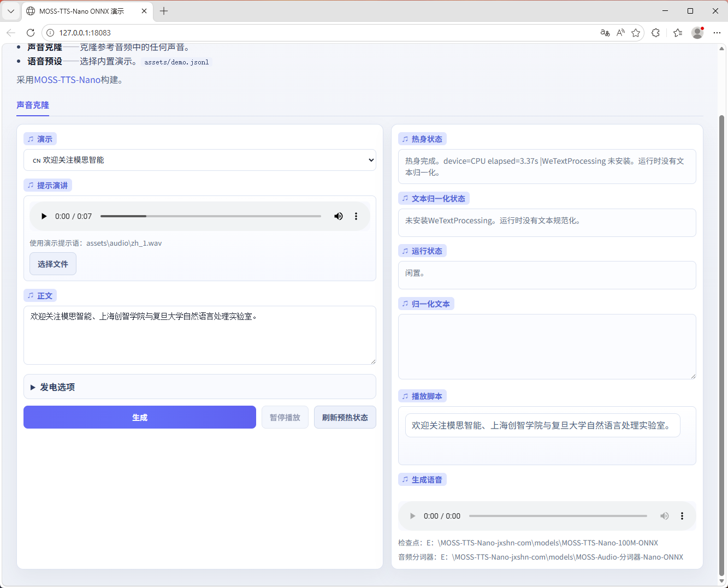Open the 演示 demo dropdown
The height and width of the screenshot is (588, 728).
click(200, 160)
